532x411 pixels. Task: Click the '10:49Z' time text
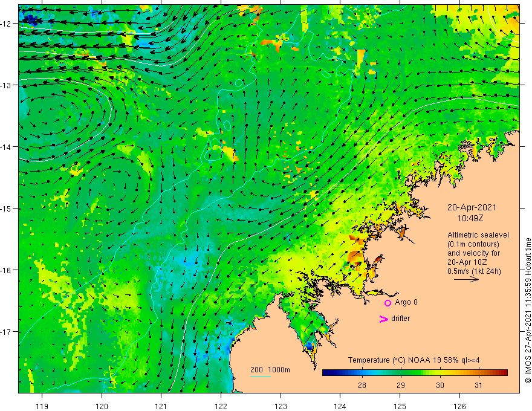point(470,218)
